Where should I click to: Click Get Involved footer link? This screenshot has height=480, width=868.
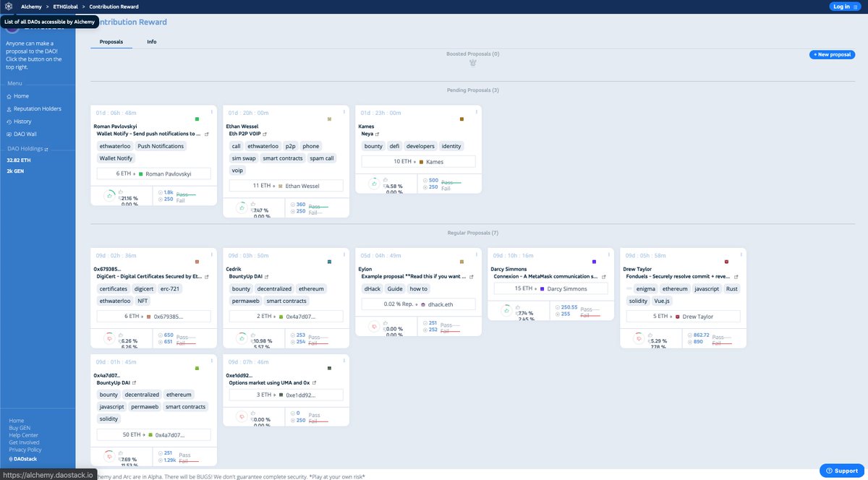pyautogui.click(x=24, y=442)
